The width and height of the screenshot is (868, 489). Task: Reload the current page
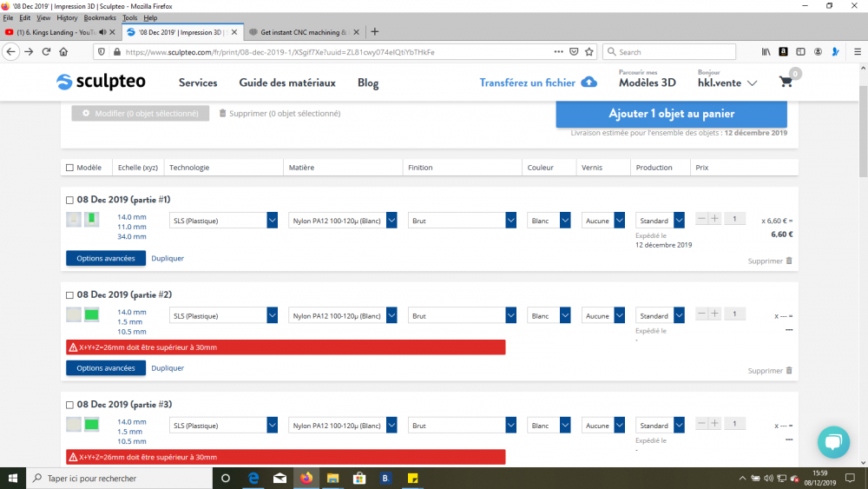(47, 51)
